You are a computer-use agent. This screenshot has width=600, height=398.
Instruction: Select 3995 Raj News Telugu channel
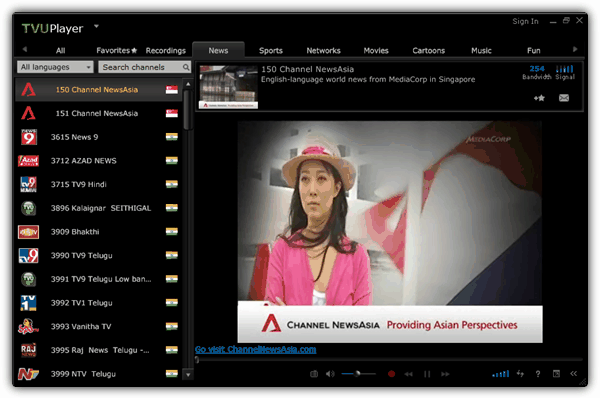[x=99, y=350]
